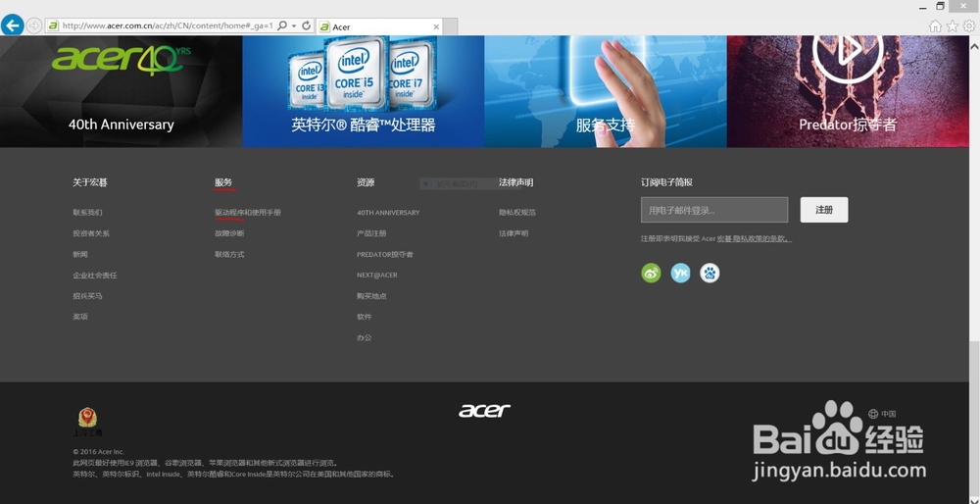Open the 投资者关系 link
Screen dimensions: 980x504
click(91, 233)
